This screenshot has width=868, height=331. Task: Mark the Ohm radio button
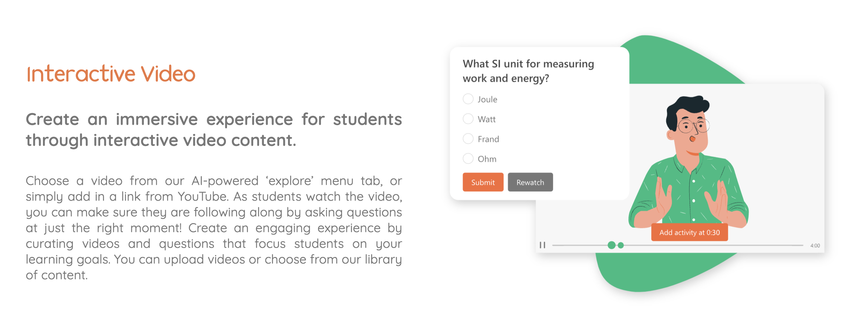[x=468, y=159]
